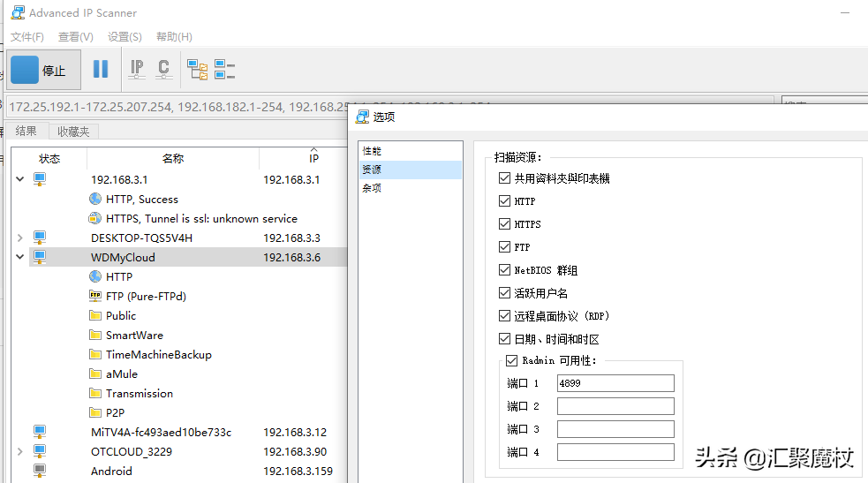
Task: Toggle the 活跃用户名 checkbox
Action: tap(504, 292)
